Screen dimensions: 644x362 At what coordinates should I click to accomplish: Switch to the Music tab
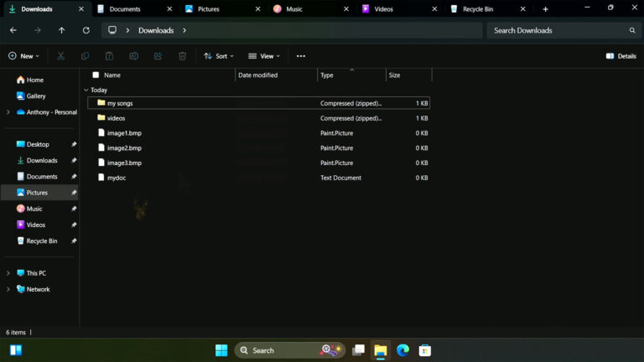coord(294,9)
